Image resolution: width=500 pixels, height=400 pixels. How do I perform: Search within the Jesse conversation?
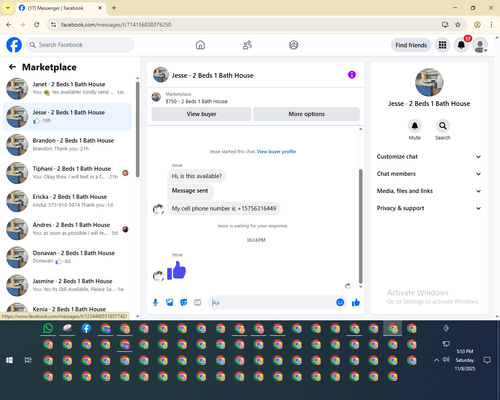tap(443, 126)
